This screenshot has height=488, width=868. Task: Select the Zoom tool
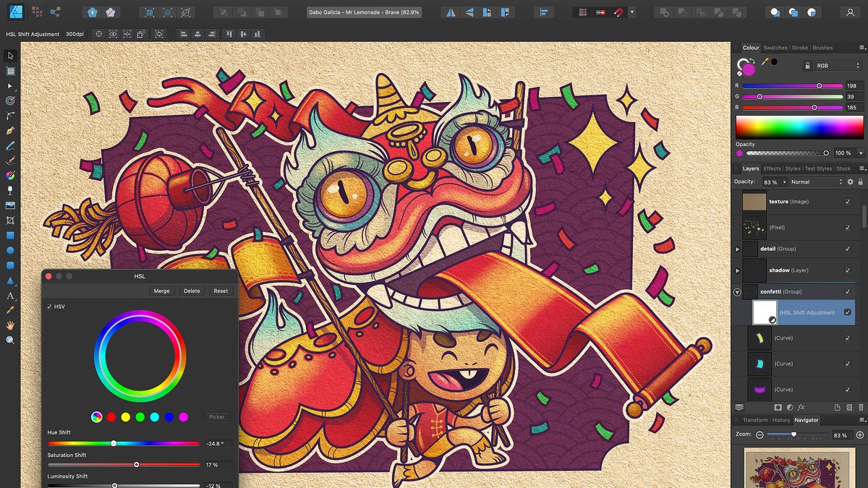pyautogui.click(x=10, y=341)
